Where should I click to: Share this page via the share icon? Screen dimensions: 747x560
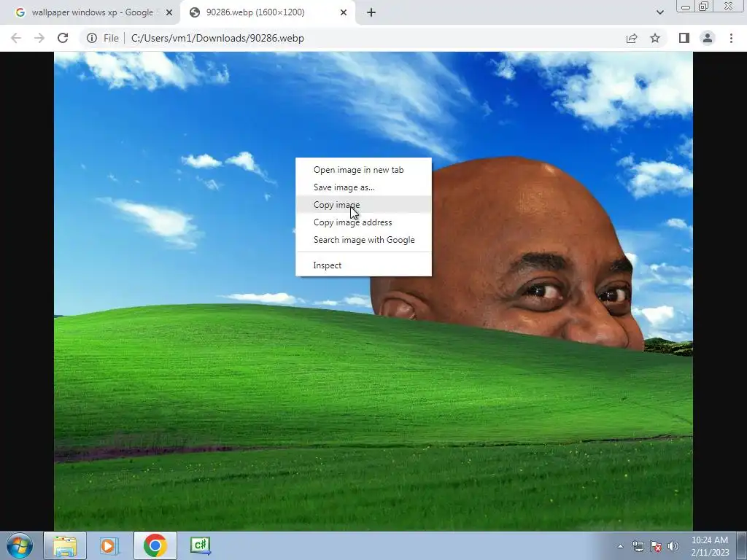[x=632, y=38]
